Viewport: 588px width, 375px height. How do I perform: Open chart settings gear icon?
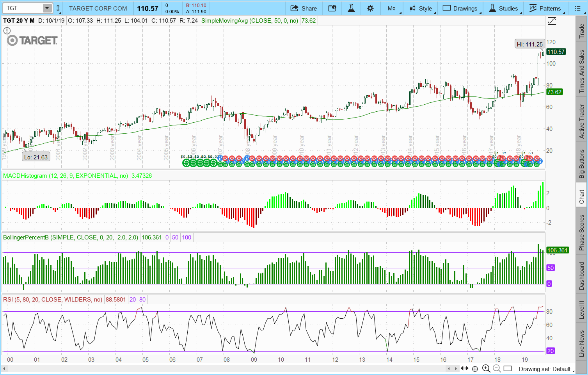[x=370, y=8]
